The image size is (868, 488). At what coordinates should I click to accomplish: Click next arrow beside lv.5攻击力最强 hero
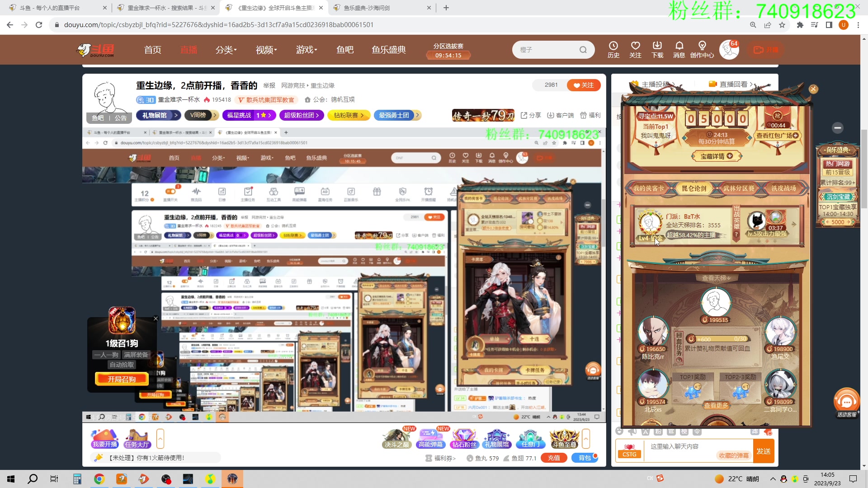(794, 224)
